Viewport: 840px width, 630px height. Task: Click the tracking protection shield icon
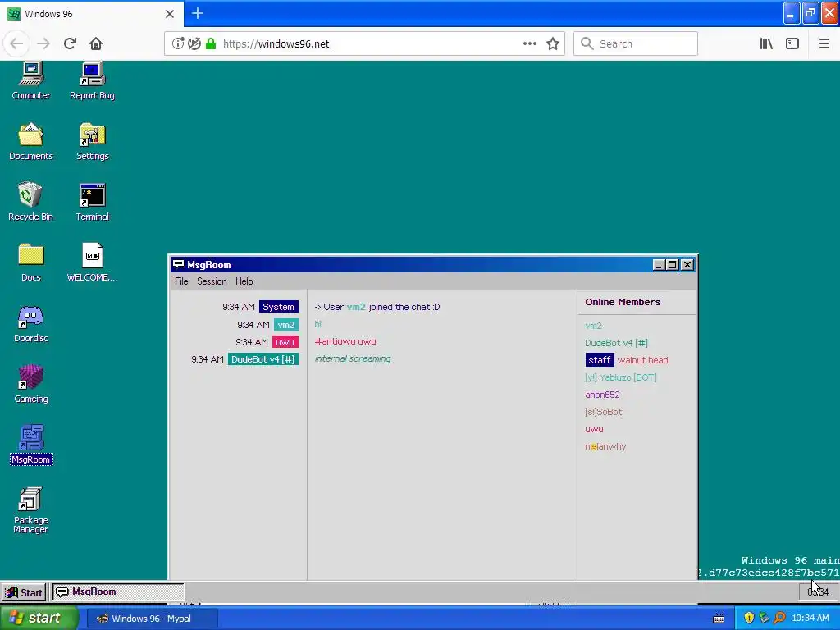coord(194,43)
